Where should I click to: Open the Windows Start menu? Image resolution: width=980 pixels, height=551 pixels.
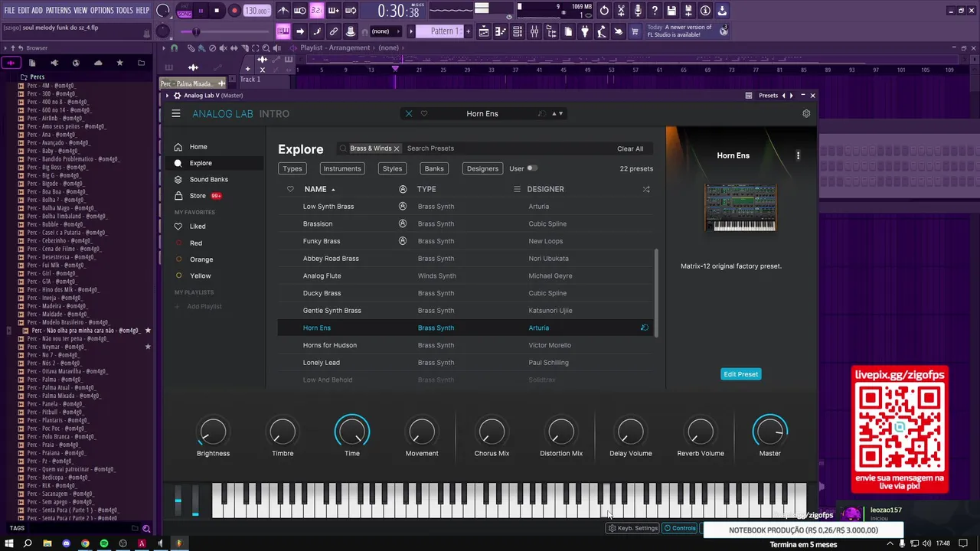click(9, 543)
